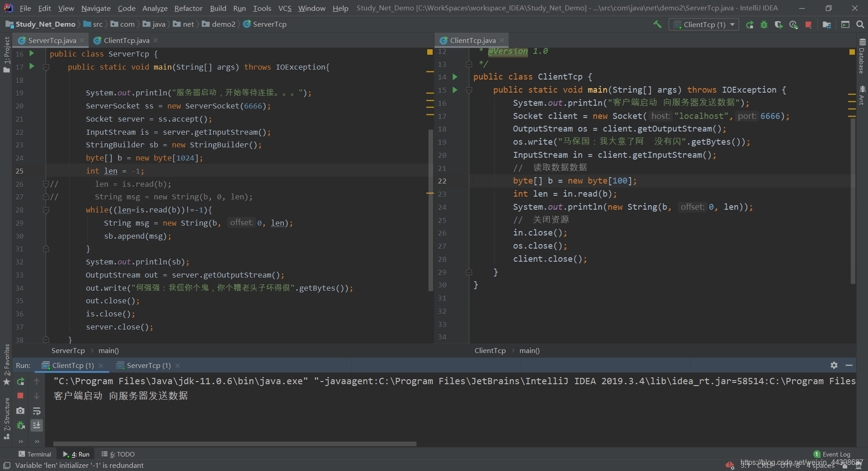The image size is (868, 471).
Task: Stop the process in the Run panel
Action: 20,396
